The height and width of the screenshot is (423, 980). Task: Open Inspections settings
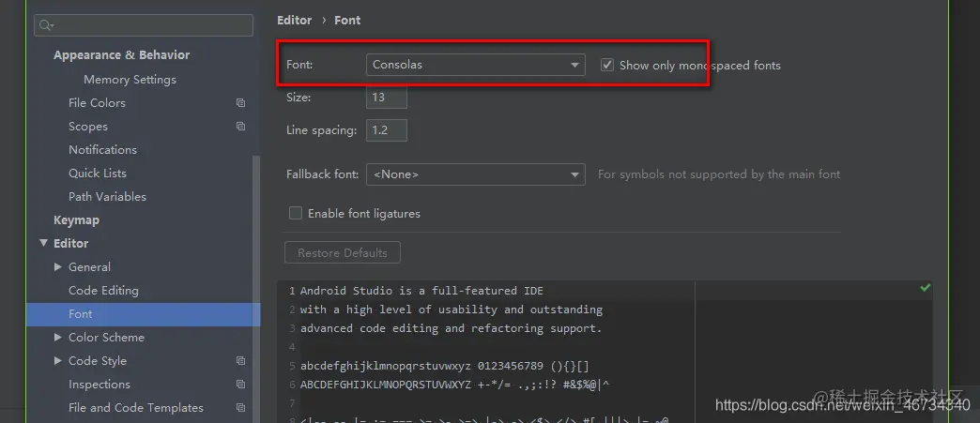click(x=100, y=385)
